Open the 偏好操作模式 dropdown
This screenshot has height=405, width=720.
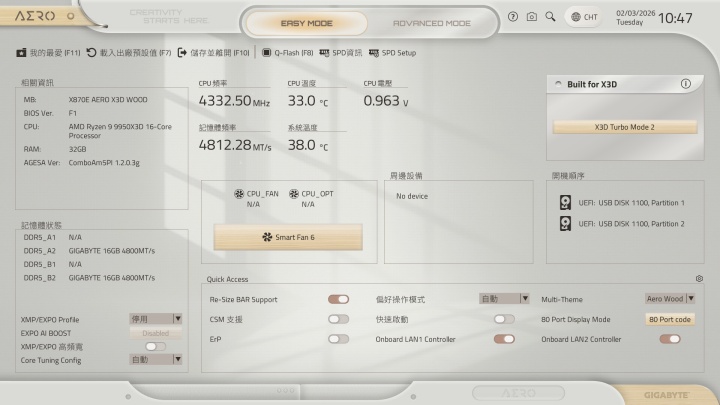point(504,298)
